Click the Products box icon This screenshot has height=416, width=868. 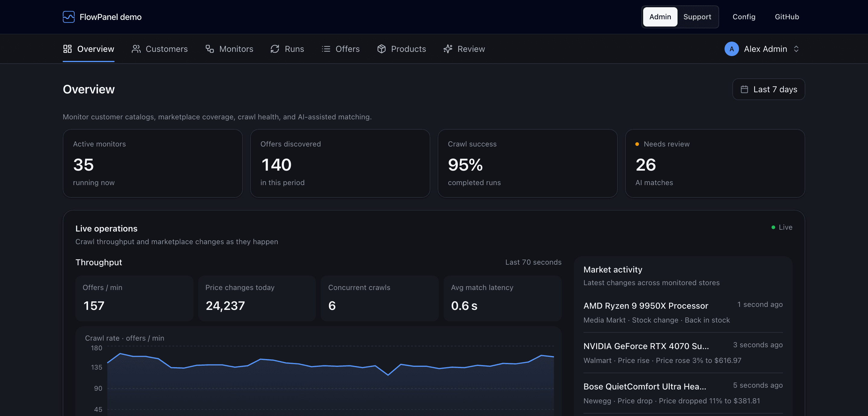(382, 49)
